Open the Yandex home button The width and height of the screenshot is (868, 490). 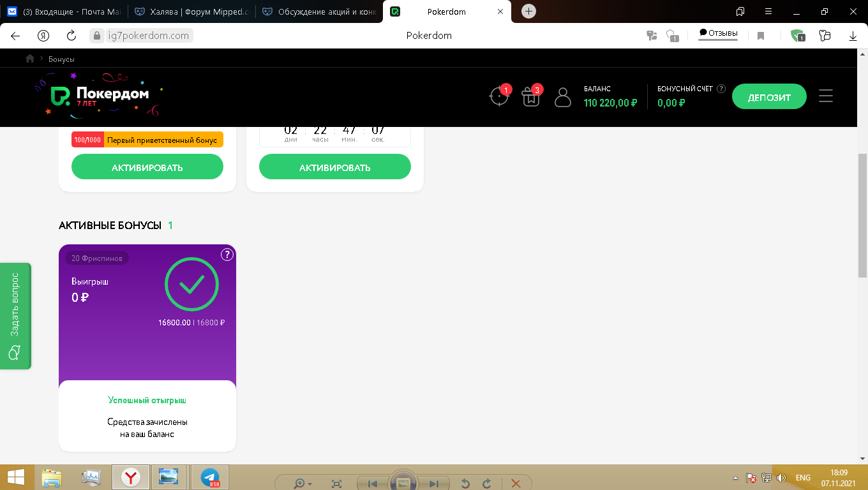click(x=43, y=36)
